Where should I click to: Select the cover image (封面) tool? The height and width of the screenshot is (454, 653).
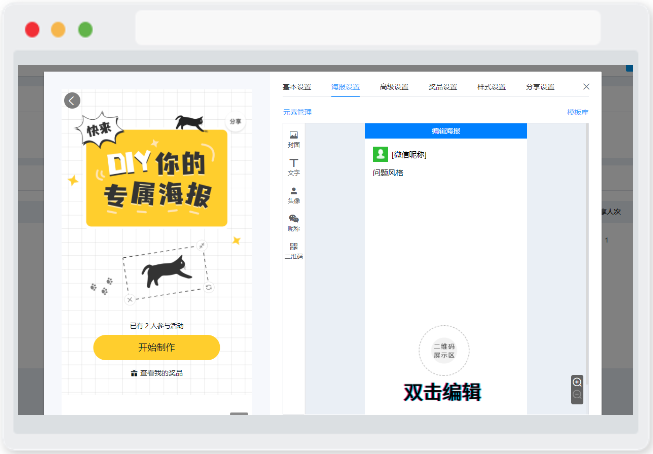click(x=294, y=139)
